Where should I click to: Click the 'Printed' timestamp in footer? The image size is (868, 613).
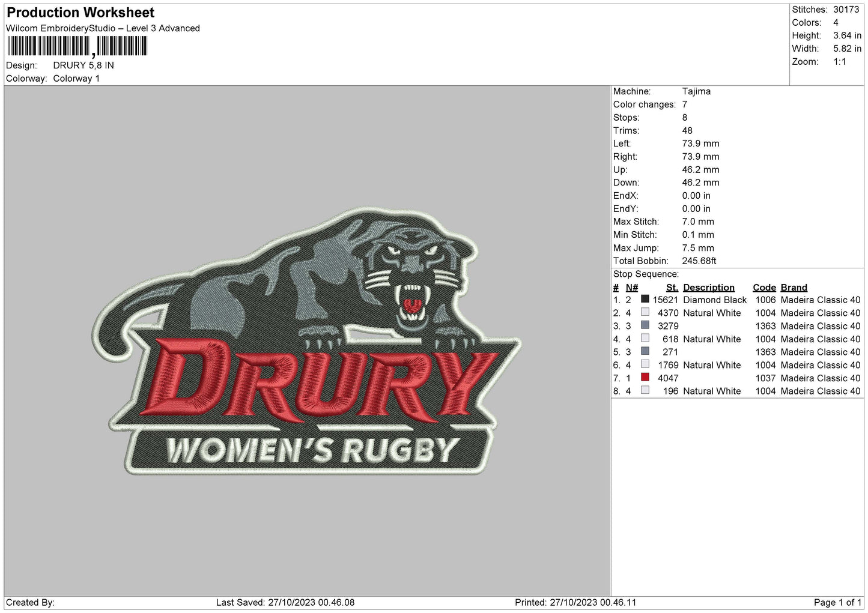point(575,602)
